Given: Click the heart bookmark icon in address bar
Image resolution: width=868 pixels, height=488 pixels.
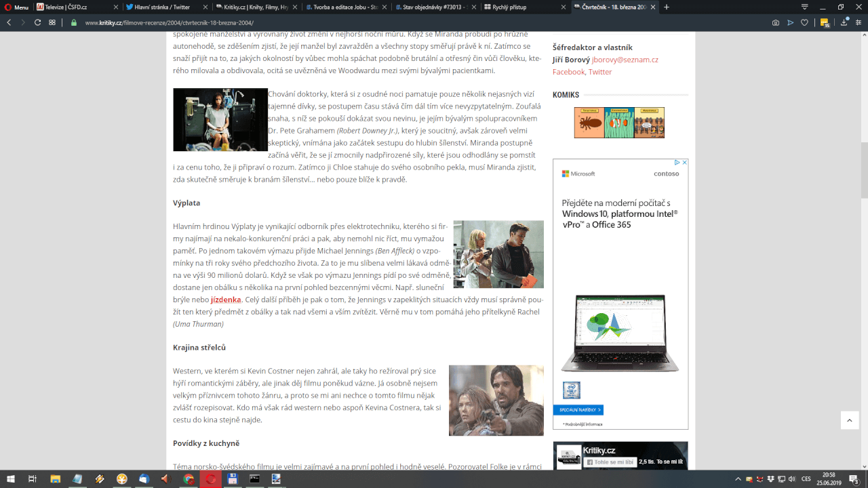Looking at the screenshot, I should pyautogui.click(x=805, y=22).
